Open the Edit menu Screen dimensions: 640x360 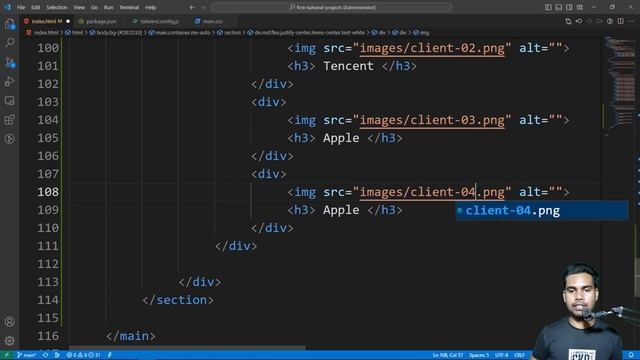pos(36,7)
